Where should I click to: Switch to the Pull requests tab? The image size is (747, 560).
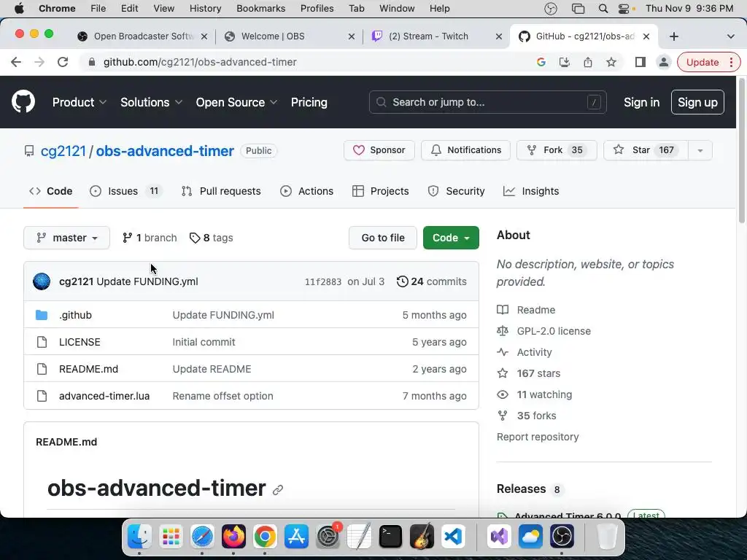tap(221, 191)
